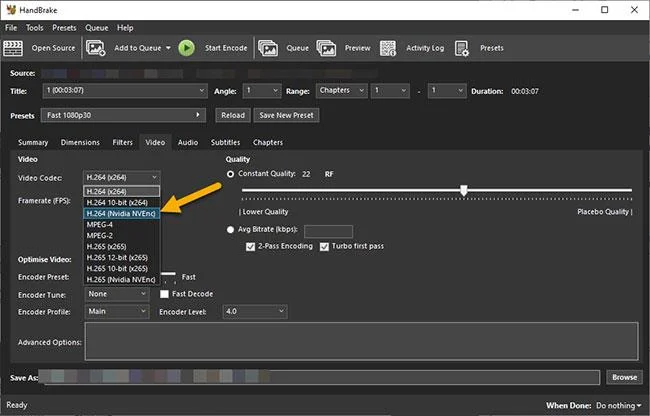Switch to the Audio tab
This screenshot has width=650, height=416.
188,143
